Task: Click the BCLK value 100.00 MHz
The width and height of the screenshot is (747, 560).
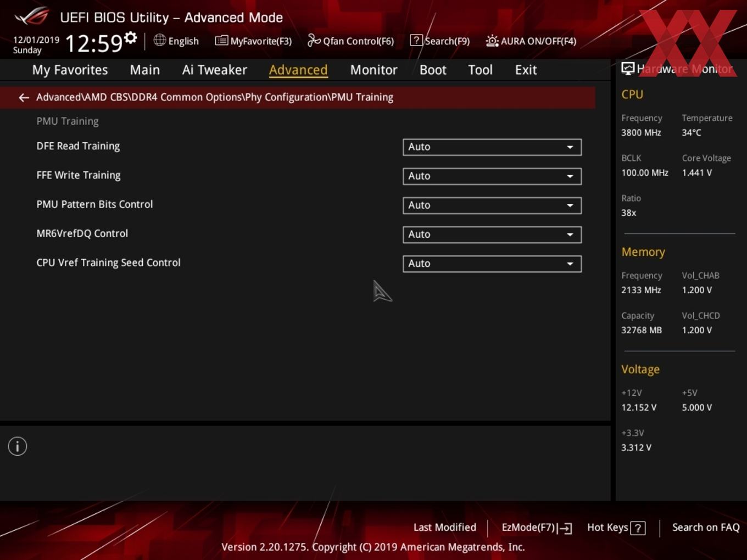Action: (x=645, y=172)
